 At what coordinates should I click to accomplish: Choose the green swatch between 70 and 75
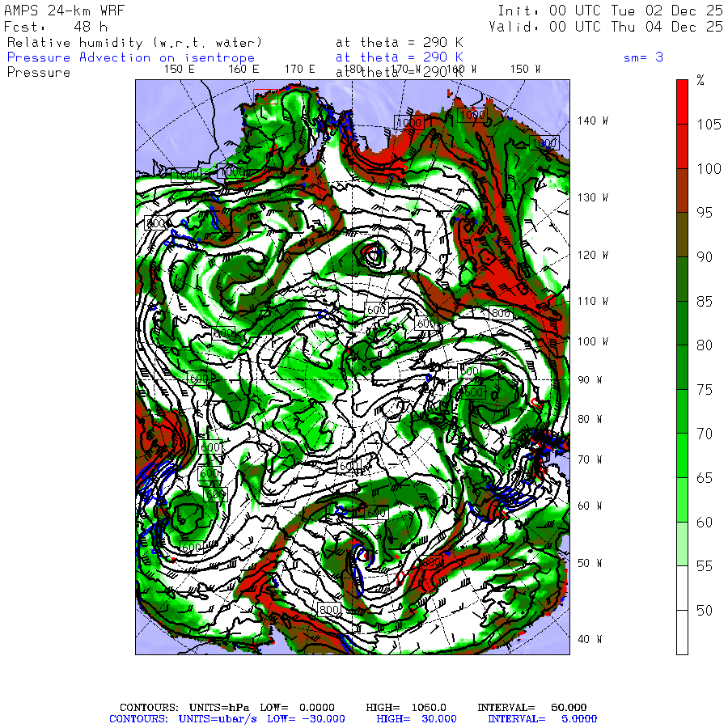pos(682,412)
